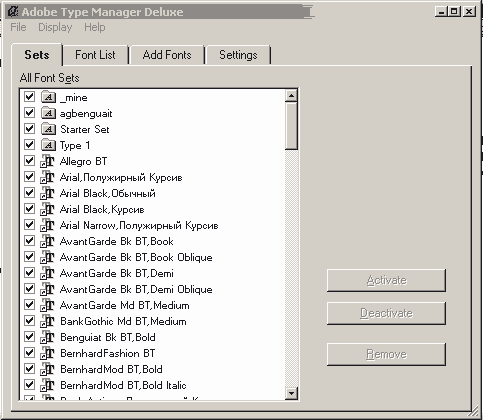483x420 pixels.
Task: Click font icon beside AvantGarde Md BT,Medium
Action: coord(47,305)
